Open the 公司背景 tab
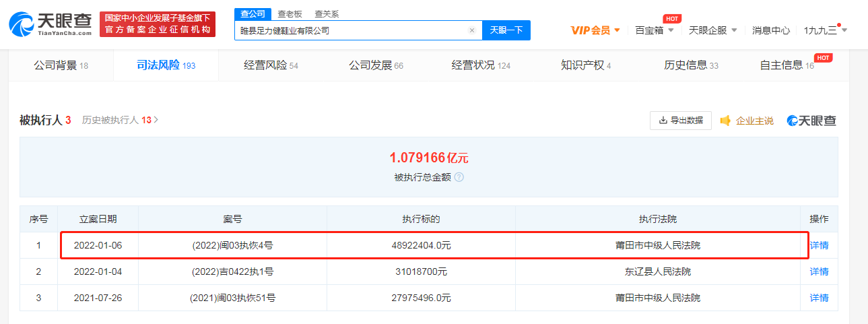The image size is (868, 324). pos(61,65)
